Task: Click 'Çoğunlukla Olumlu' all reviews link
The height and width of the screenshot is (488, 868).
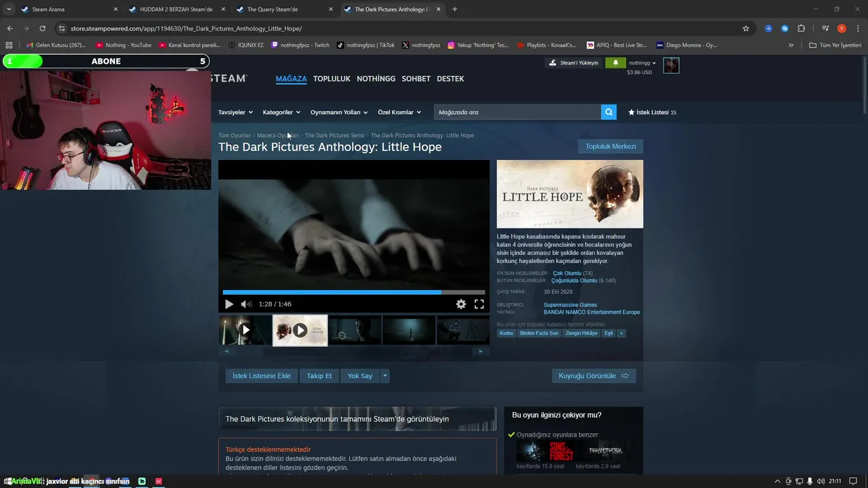Action: pos(574,281)
